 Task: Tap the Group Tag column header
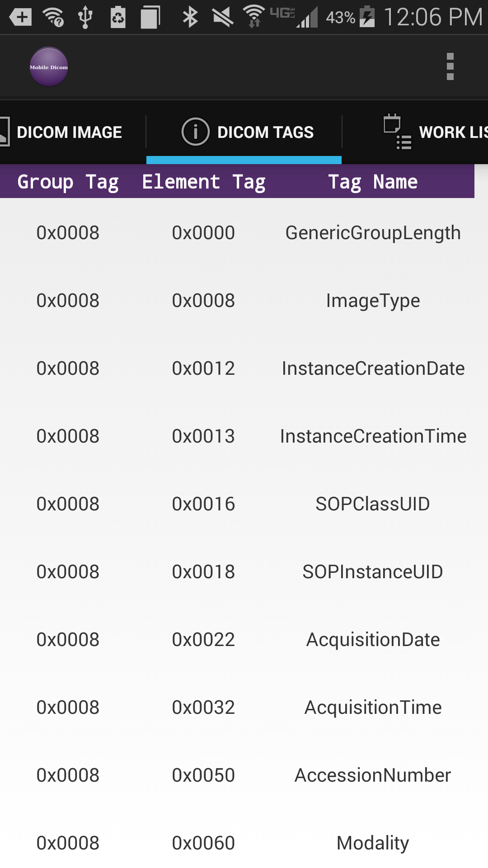(x=68, y=182)
